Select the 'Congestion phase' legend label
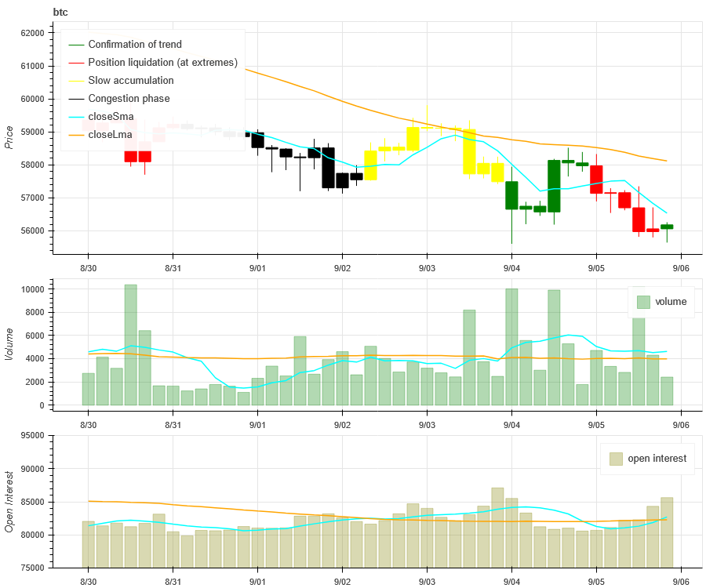Viewport: 706px width, 588px height. point(129,99)
